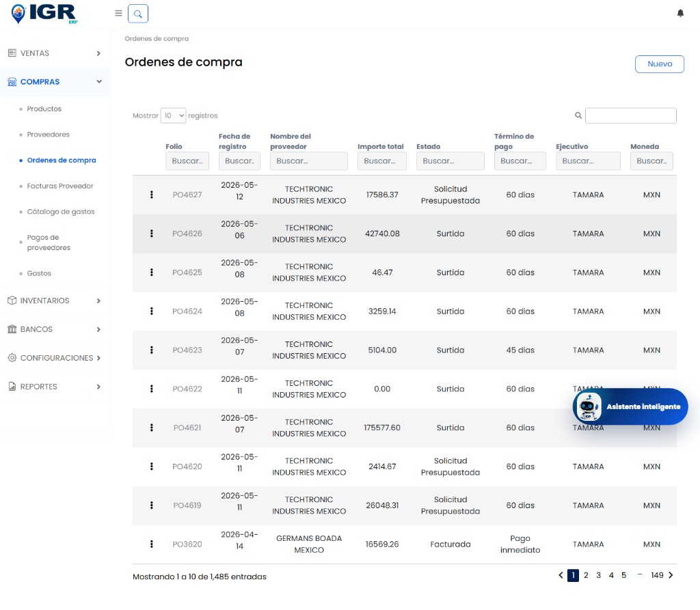Go to previous page arrow
Viewport: 700px width, 610px height.
(561, 575)
